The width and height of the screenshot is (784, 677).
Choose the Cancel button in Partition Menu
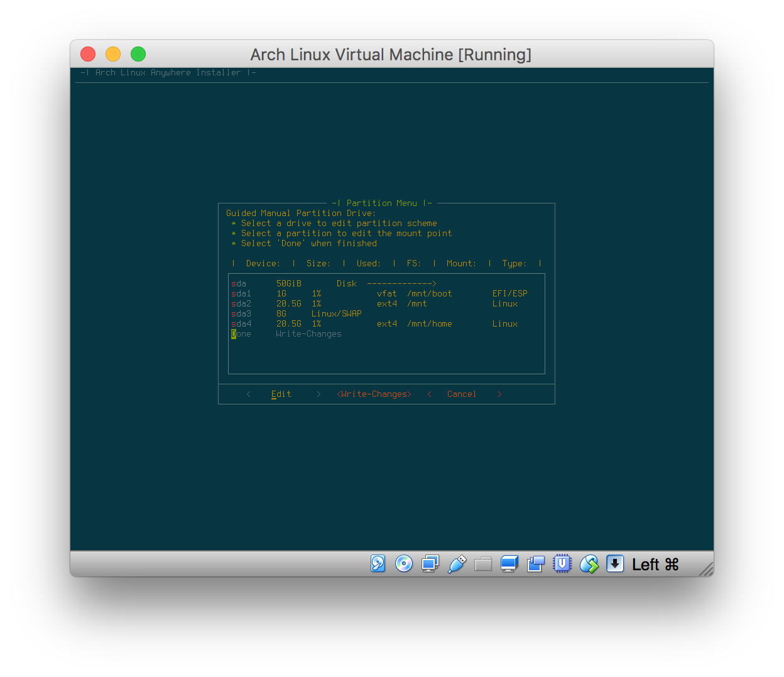tap(464, 394)
